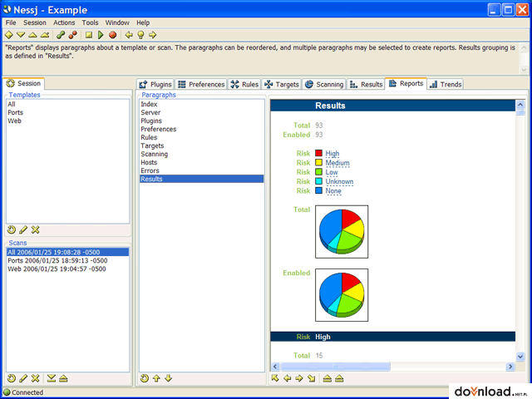Click the yellow Medium risk swatch
Image resolution: width=532 pixels, height=399 pixels.
pyautogui.click(x=318, y=163)
